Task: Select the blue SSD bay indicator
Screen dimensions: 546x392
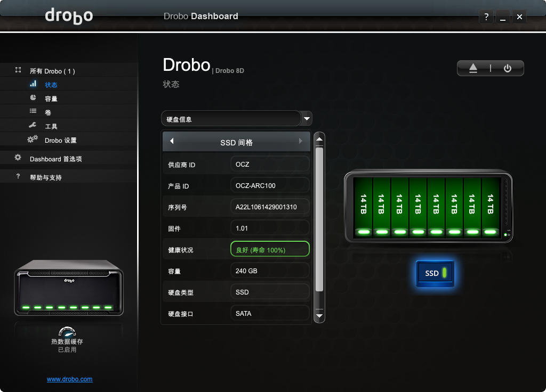Action: tap(435, 273)
